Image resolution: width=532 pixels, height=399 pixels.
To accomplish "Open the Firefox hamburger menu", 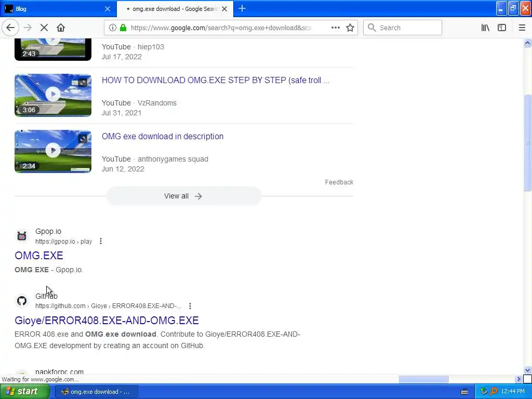I will tap(522, 28).
